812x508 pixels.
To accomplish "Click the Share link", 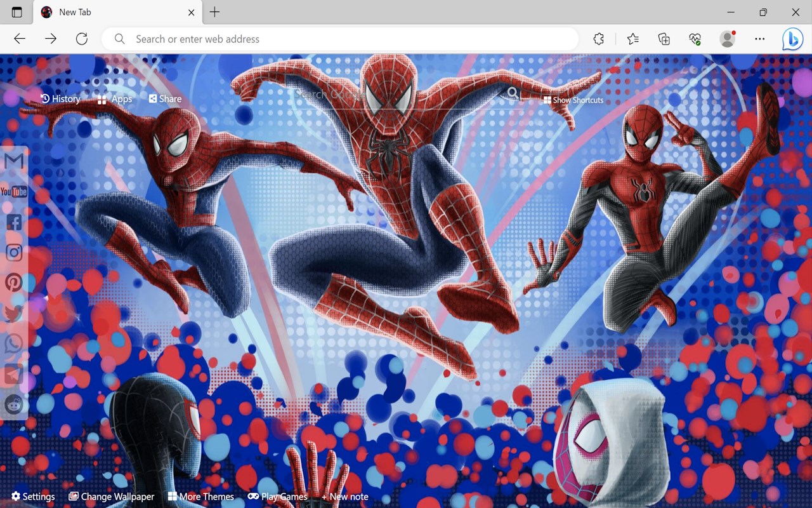I will click(x=165, y=99).
